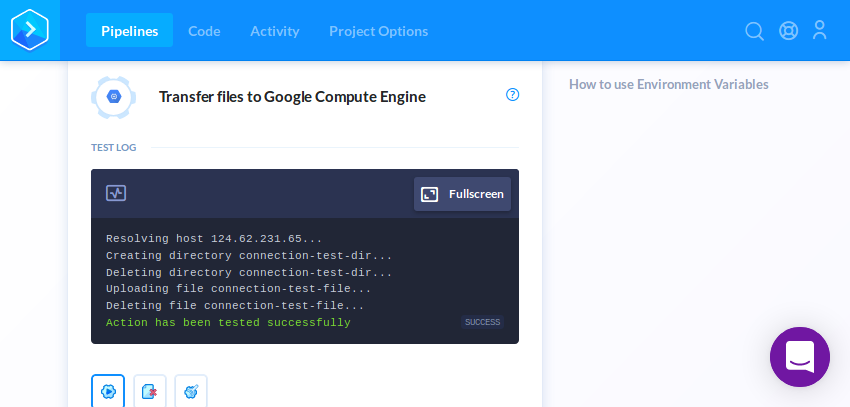The height and width of the screenshot is (407, 850).
Task: Click the 'Action has been tested successfully' line
Action: [x=228, y=323]
